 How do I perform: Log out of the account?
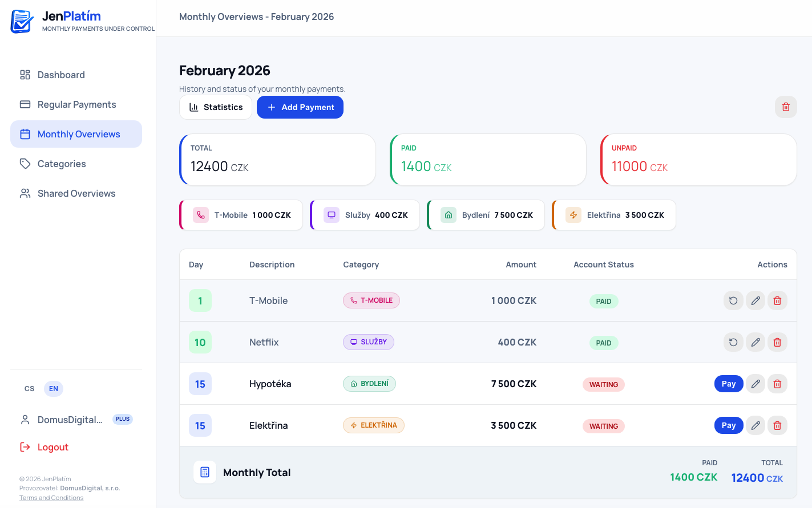click(x=52, y=447)
